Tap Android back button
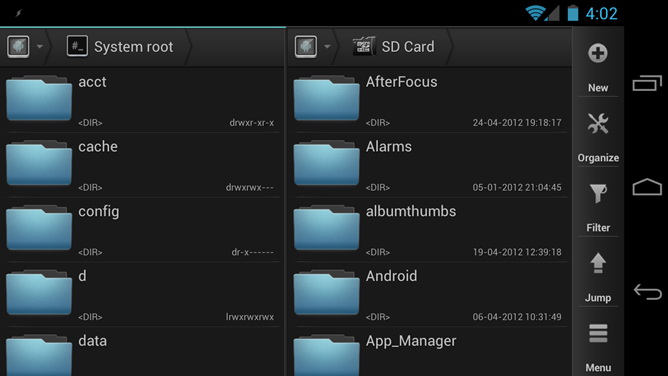This screenshot has height=376, width=668. point(647,292)
